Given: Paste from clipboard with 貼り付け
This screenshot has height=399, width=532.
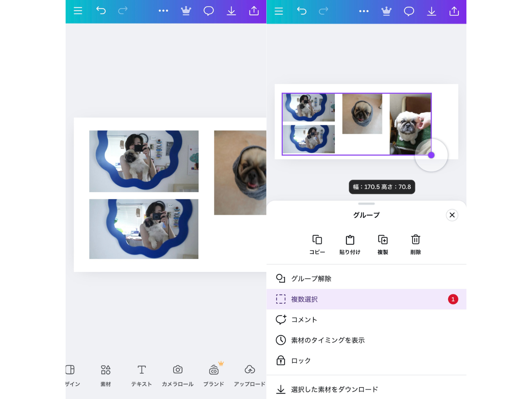Looking at the screenshot, I should [x=350, y=244].
